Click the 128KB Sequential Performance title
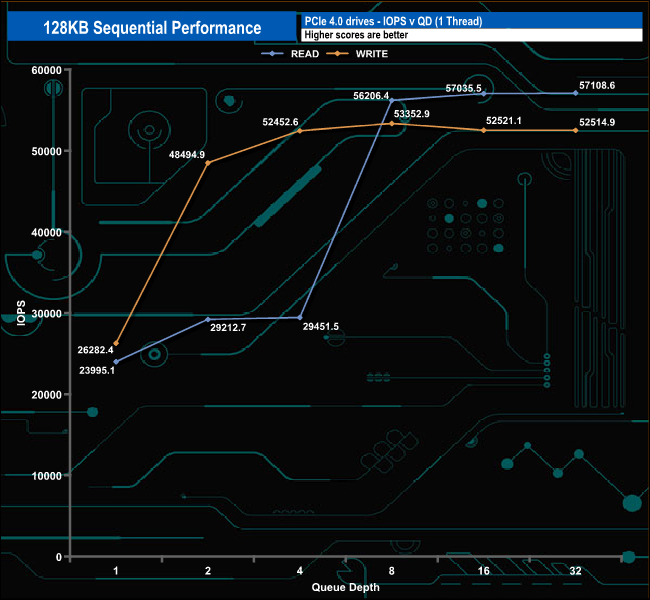 (x=152, y=27)
